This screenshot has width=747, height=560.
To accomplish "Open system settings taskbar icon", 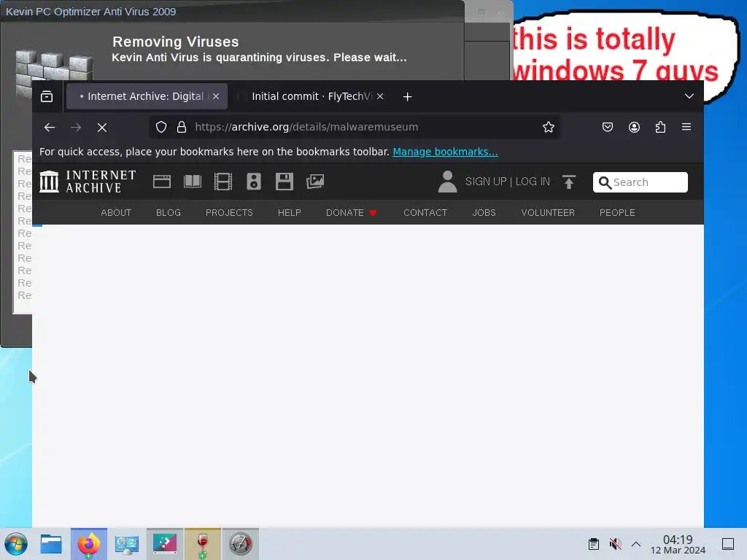I will pyautogui.click(x=127, y=544).
